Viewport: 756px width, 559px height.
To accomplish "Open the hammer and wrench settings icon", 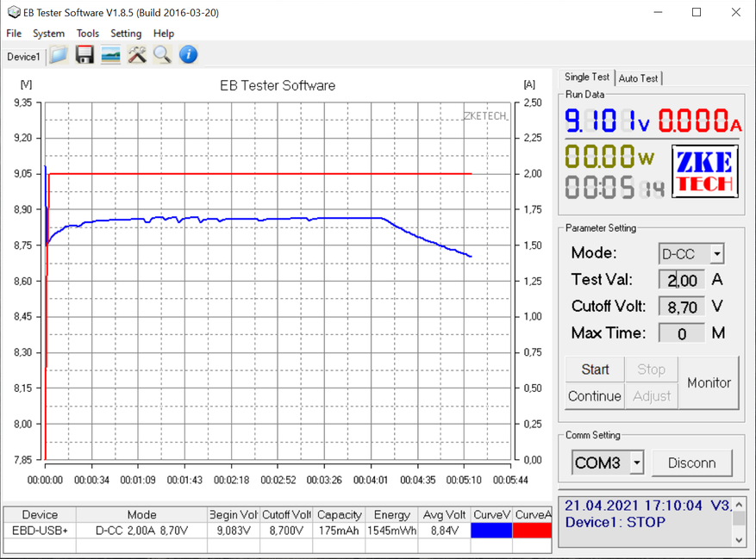I will click(x=136, y=55).
